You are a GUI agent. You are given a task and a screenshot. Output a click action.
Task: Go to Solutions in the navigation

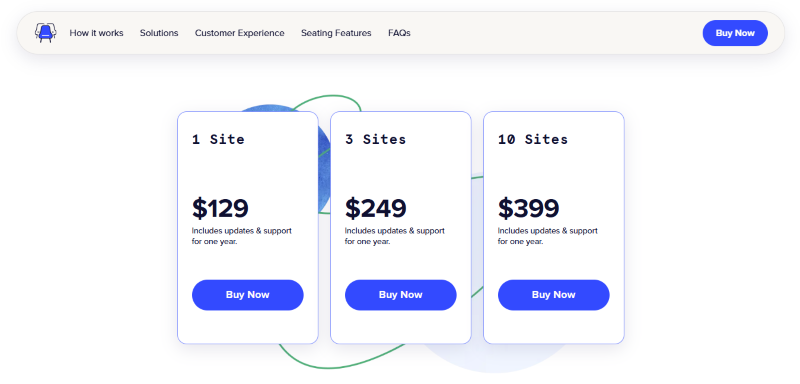point(159,33)
